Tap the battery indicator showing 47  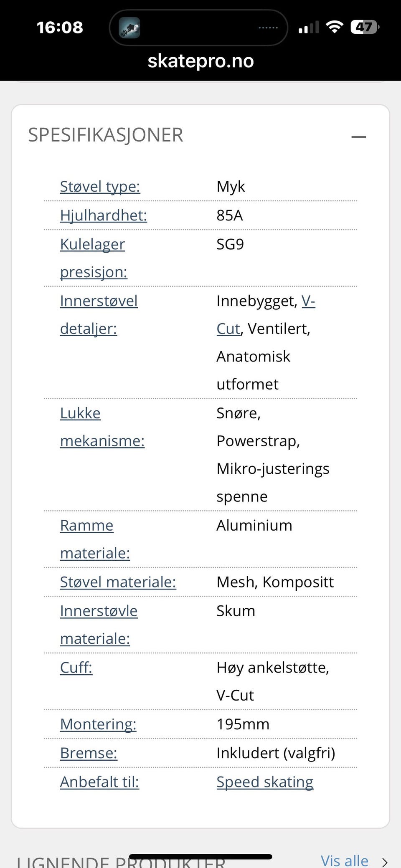pyautogui.click(x=365, y=27)
